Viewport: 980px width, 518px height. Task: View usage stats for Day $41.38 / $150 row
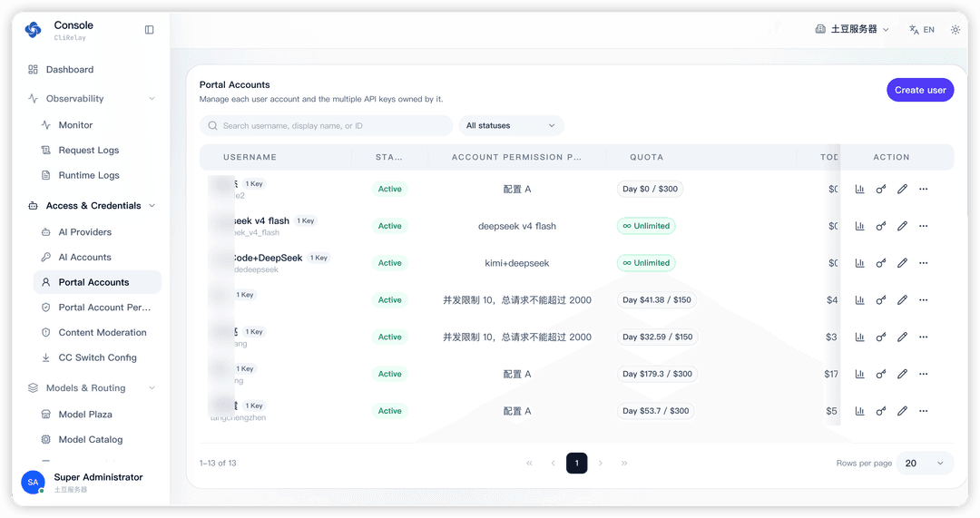tap(859, 300)
